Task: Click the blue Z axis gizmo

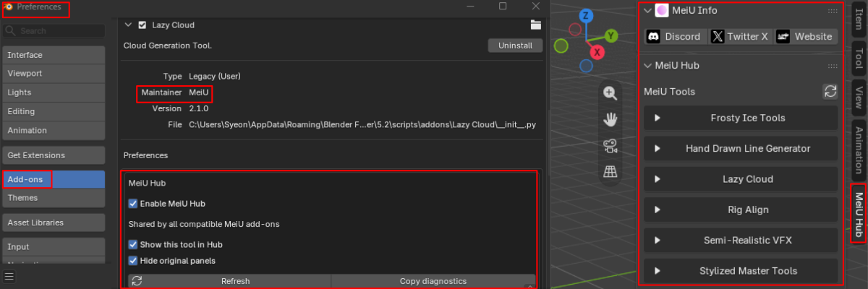Action: point(587,16)
